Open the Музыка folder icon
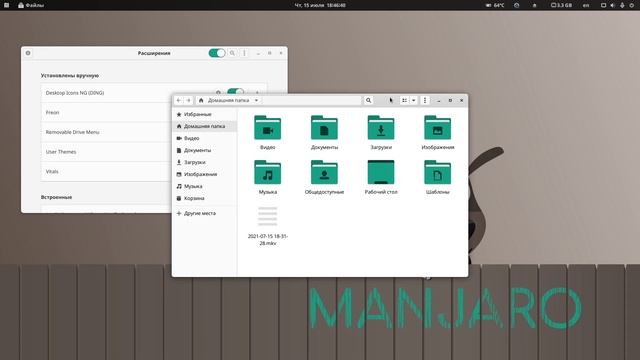The width and height of the screenshot is (640, 360). [x=267, y=173]
